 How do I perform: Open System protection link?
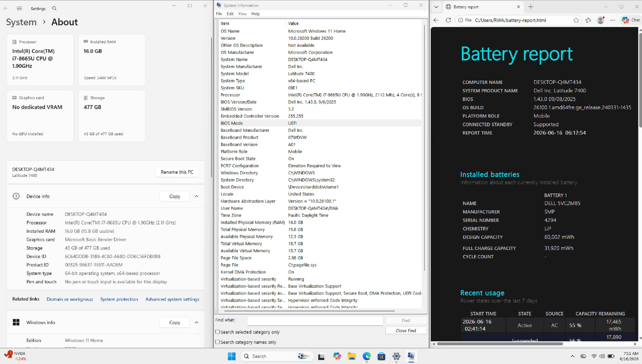tap(119, 299)
